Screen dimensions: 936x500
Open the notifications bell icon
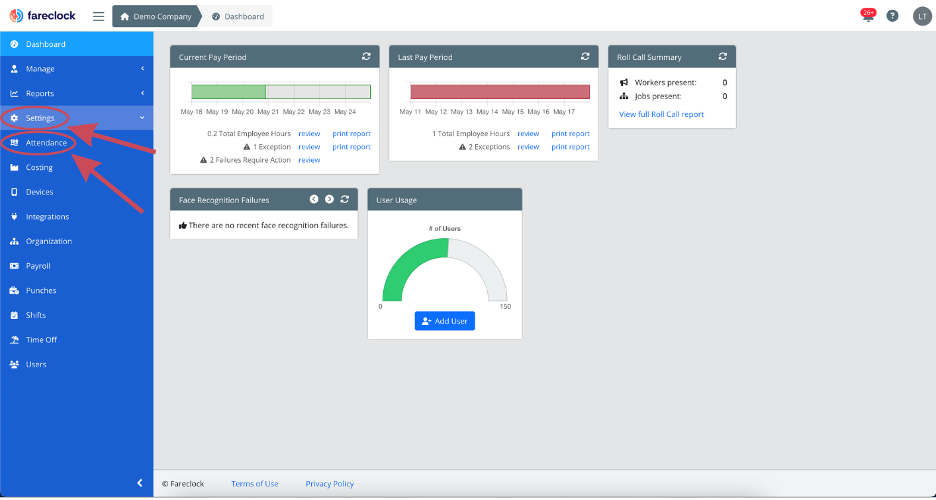(868, 16)
